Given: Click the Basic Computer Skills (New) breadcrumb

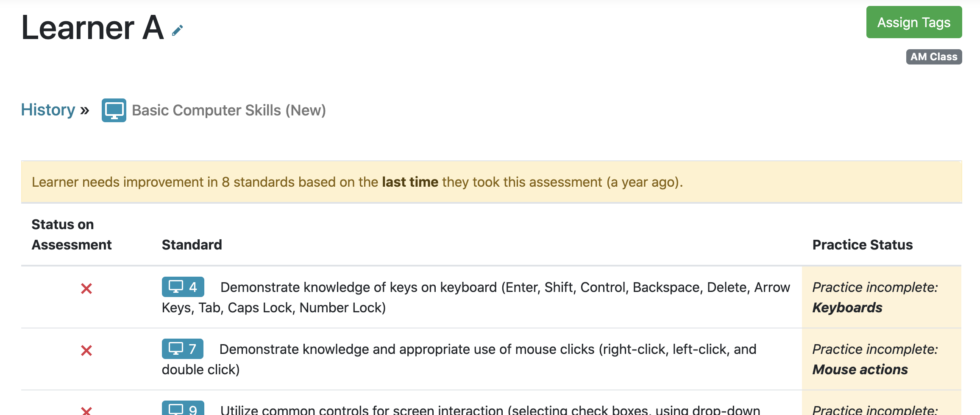Looking at the screenshot, I should click(229, 110).
